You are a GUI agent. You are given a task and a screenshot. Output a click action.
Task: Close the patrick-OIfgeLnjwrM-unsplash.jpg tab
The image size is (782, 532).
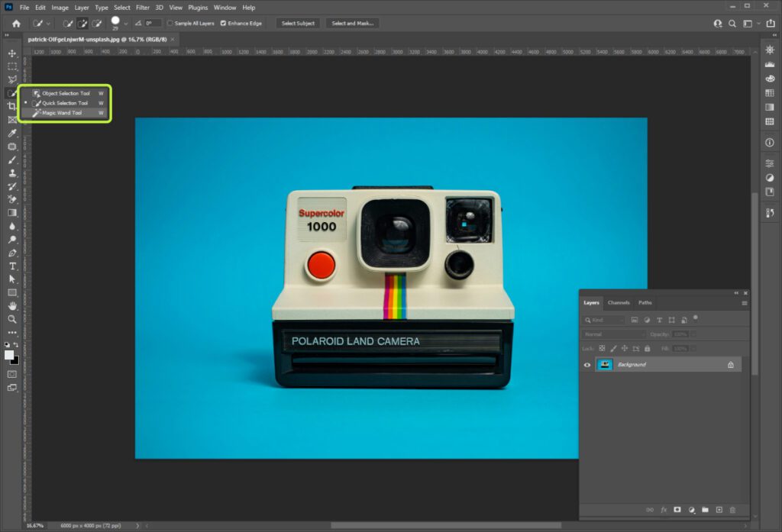[173, 40]
